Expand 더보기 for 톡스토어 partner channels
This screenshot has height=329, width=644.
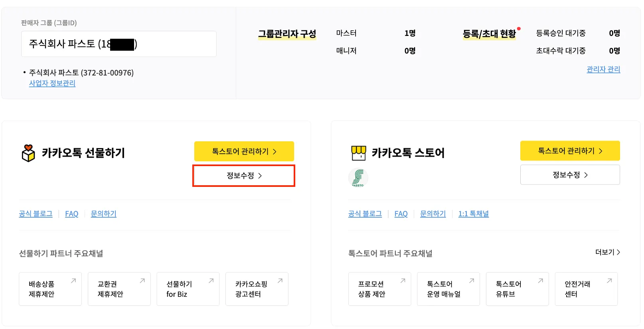607,252
